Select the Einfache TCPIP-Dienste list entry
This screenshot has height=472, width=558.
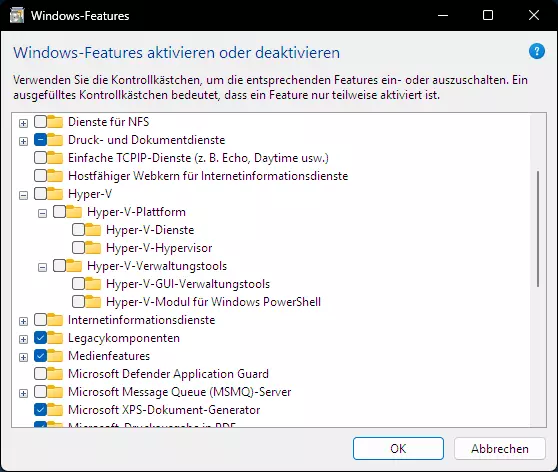[x=198, y=158]
